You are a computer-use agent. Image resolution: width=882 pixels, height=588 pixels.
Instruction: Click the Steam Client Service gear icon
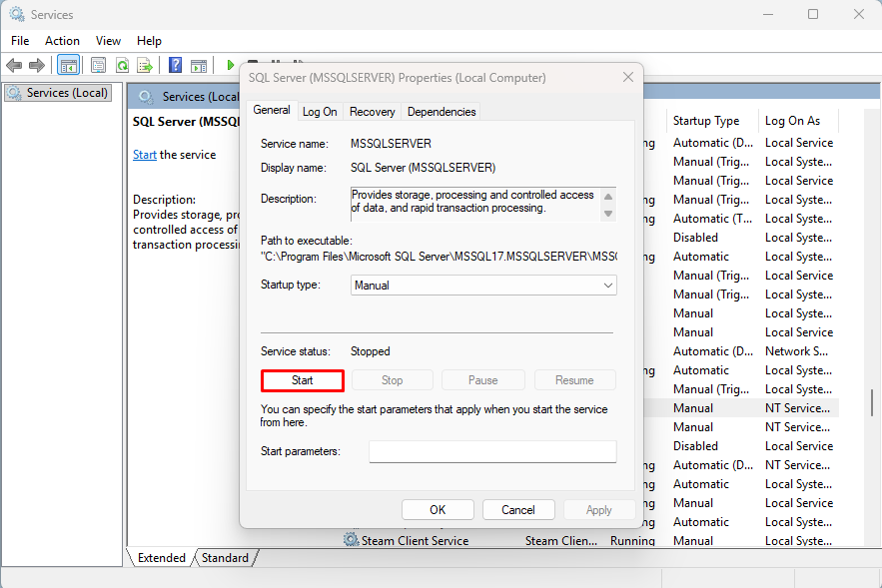click(351, 540)
